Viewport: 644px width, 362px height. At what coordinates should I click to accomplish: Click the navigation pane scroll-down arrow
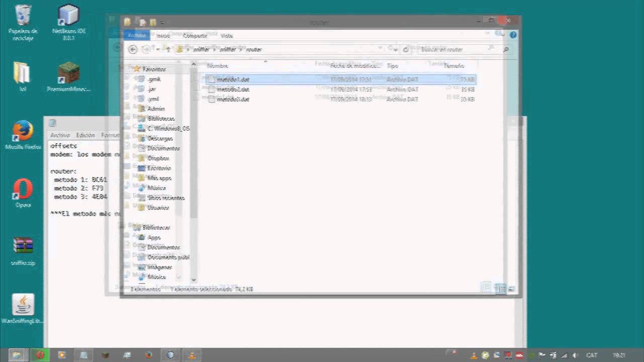coord(193,280)
